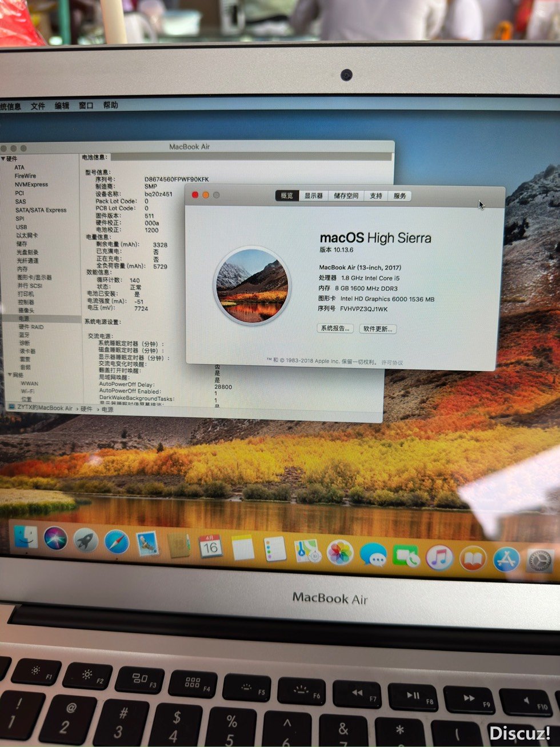Select 并行 SCSI in the sidebar
This screenshot has height=747, width=560.
coord(30,286)
